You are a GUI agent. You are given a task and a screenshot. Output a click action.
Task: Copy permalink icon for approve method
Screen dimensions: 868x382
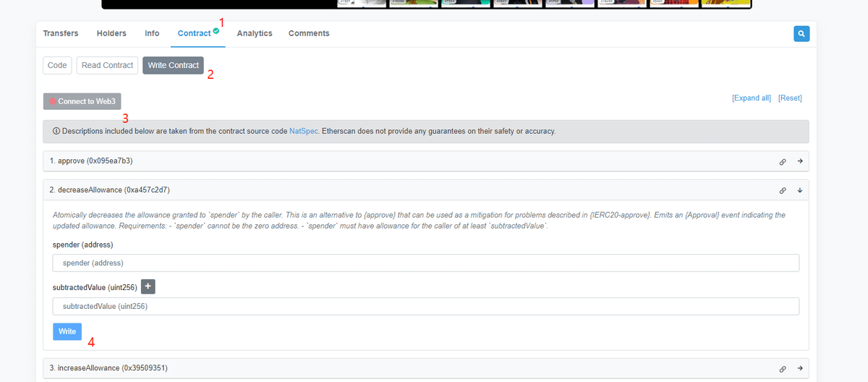pyautogui.click(x=783, y=161)
